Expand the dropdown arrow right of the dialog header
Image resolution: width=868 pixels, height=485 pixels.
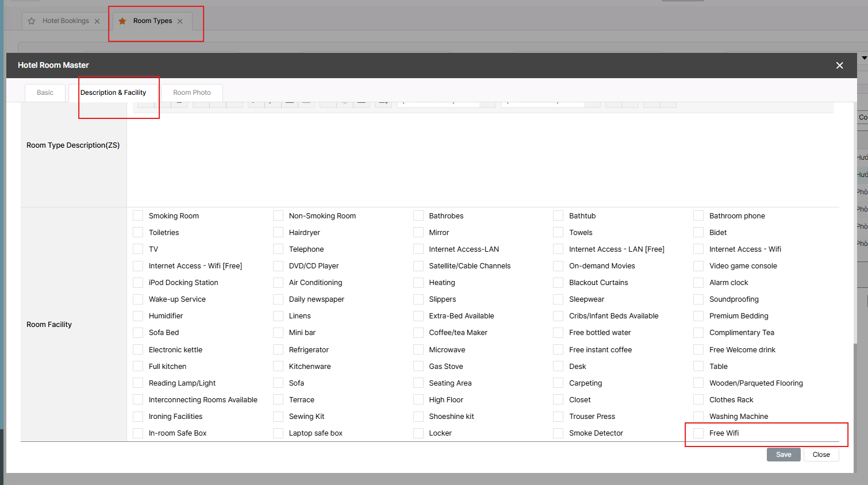[863, 58]
